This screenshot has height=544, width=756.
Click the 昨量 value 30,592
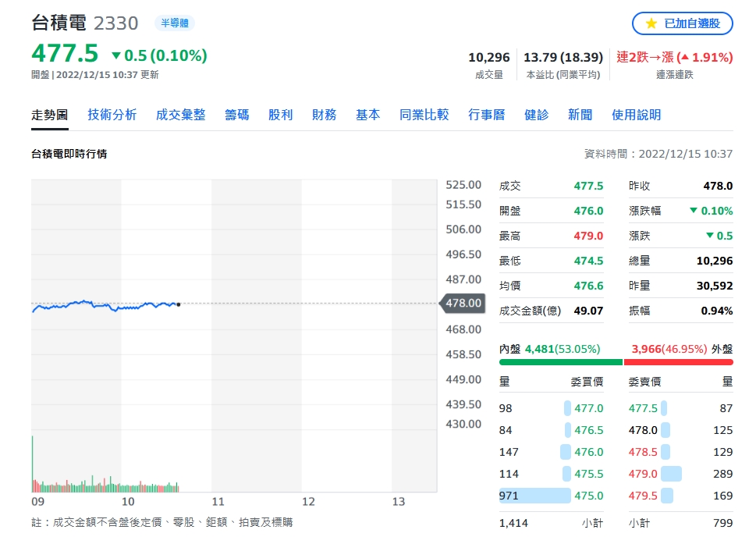[x=715, y=286]
